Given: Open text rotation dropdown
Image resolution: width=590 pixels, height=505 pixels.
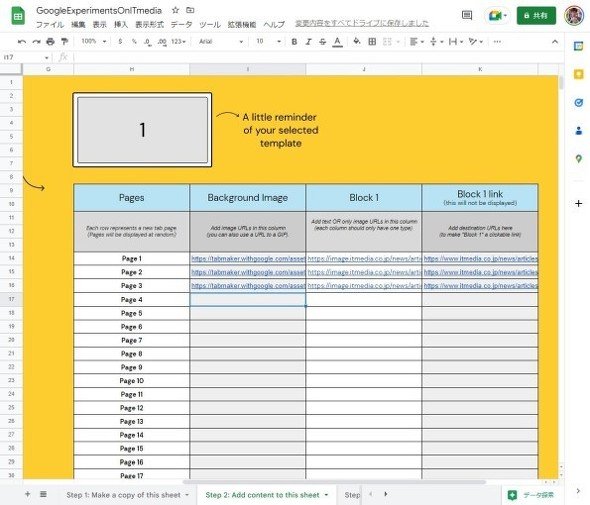Looking at the screenshot, I should click(476, 42).
